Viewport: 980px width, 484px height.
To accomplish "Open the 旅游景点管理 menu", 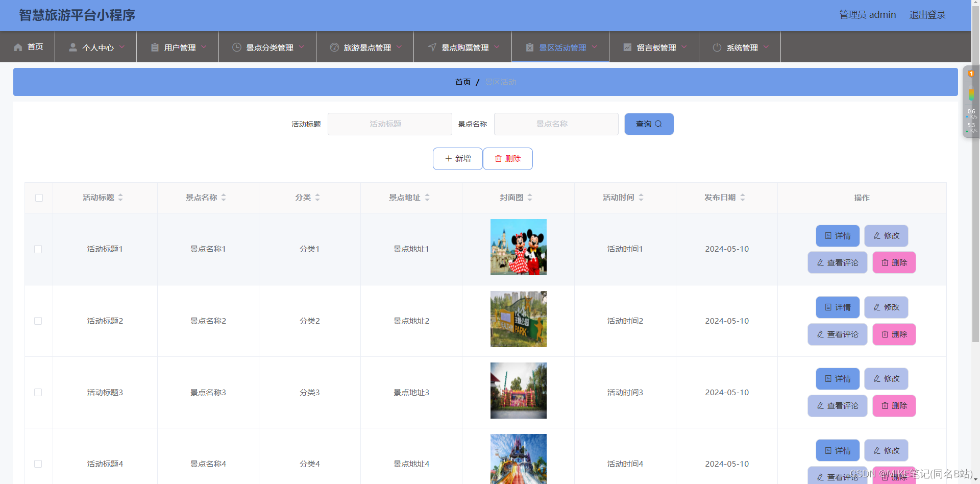I will [365, 47].
